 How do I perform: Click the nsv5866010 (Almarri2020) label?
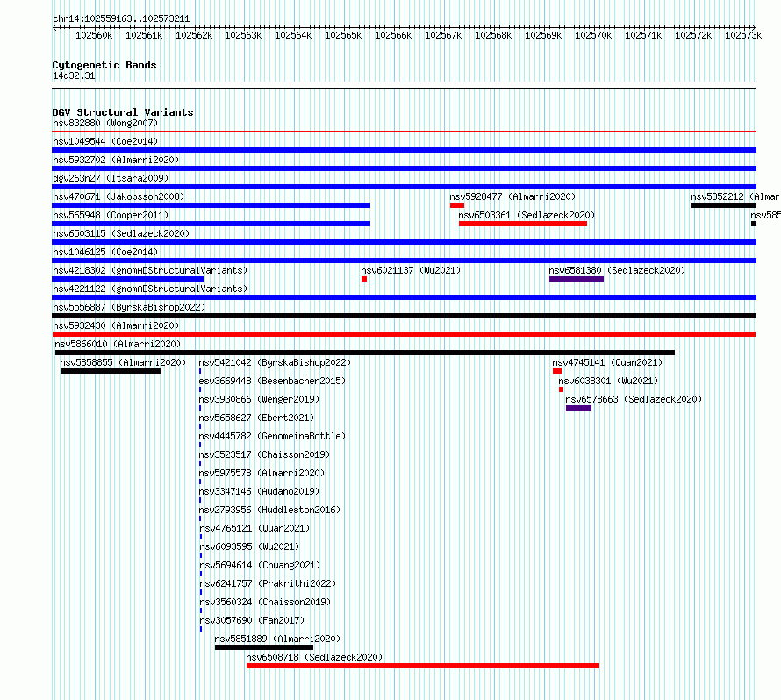[x=118, y=344]
